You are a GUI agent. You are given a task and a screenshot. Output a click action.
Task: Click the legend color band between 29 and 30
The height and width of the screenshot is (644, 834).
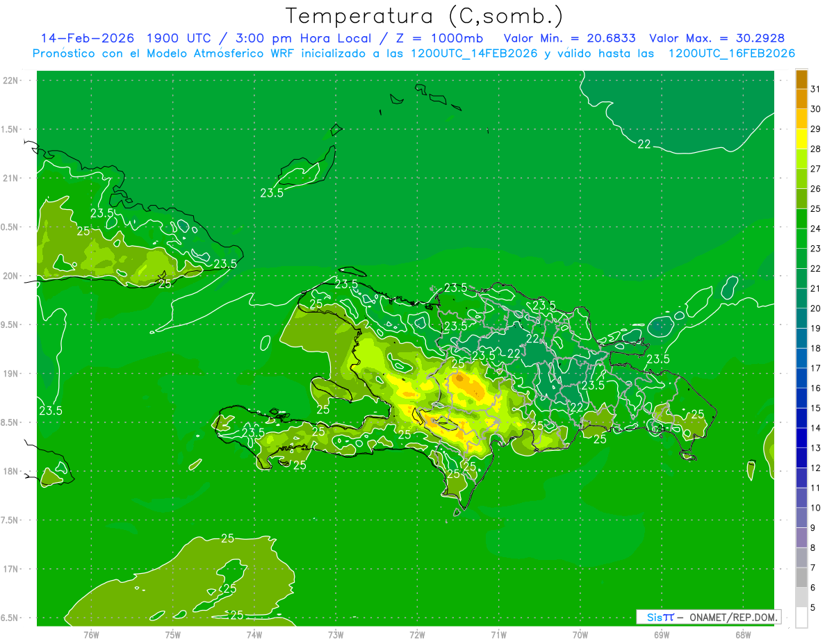tap(801, 119)
